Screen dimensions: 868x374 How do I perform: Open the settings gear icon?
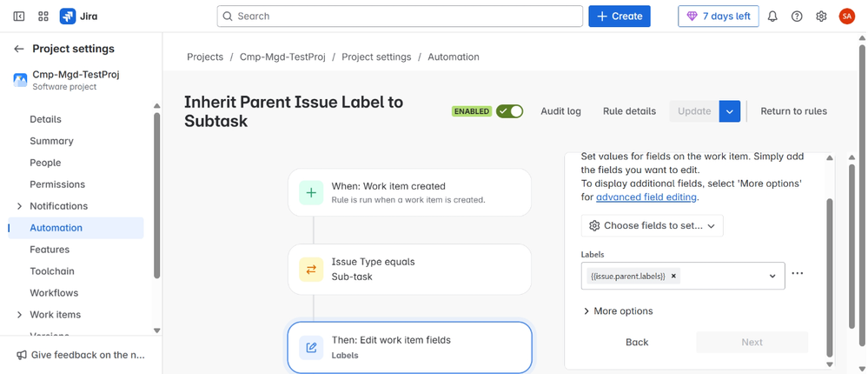tap(821, 17)
